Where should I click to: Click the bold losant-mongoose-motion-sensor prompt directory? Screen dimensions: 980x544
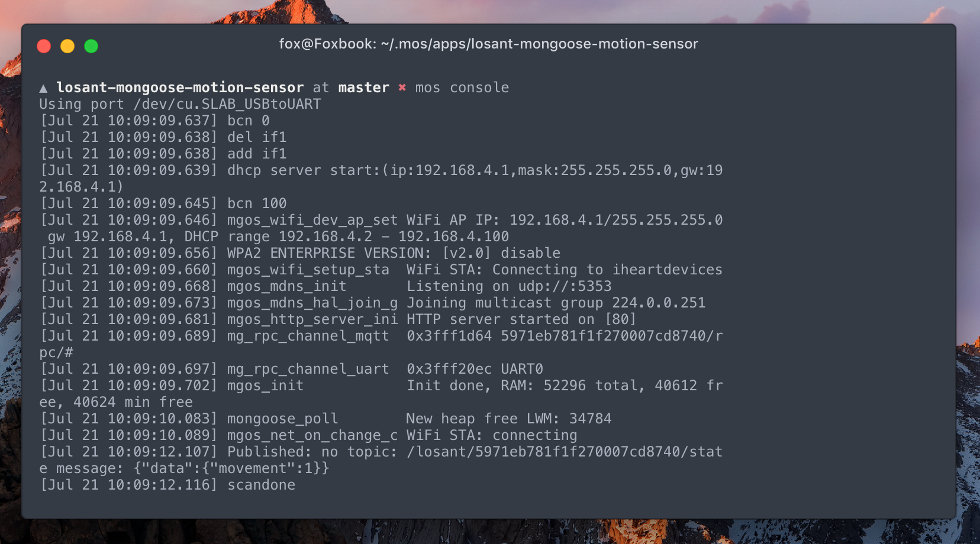coord(180,88)
